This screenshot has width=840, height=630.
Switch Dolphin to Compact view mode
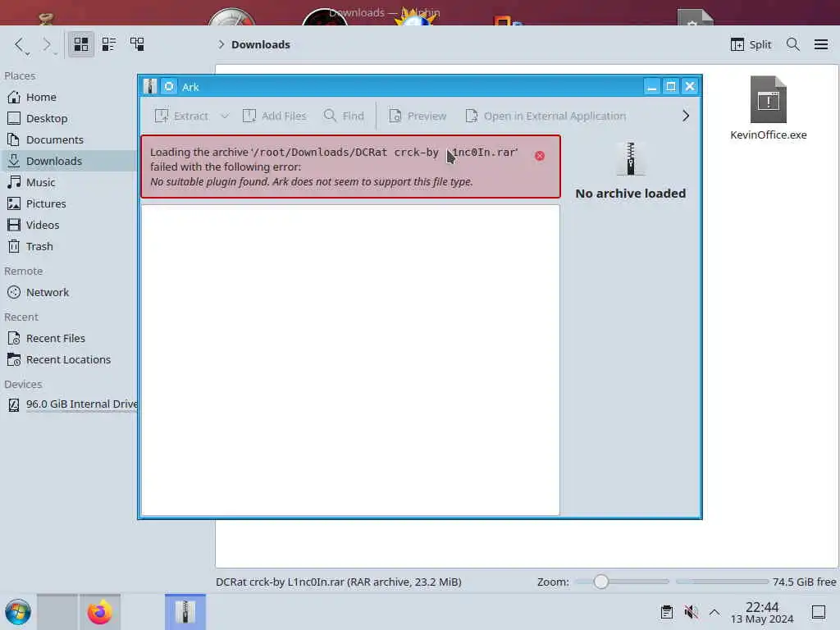(109, 44)
